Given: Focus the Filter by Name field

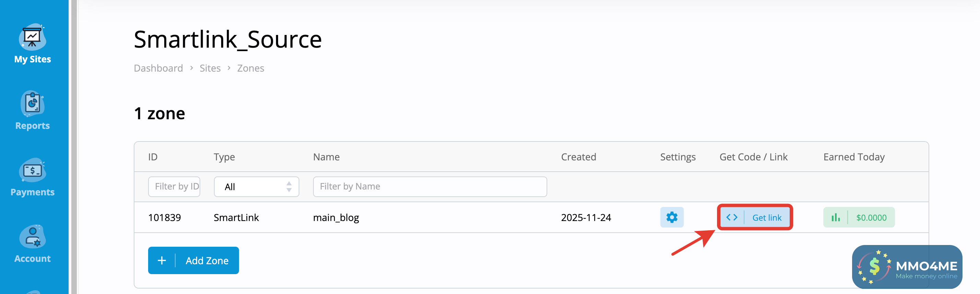Looking at the screenshot, I should click(x=430, y=187).
